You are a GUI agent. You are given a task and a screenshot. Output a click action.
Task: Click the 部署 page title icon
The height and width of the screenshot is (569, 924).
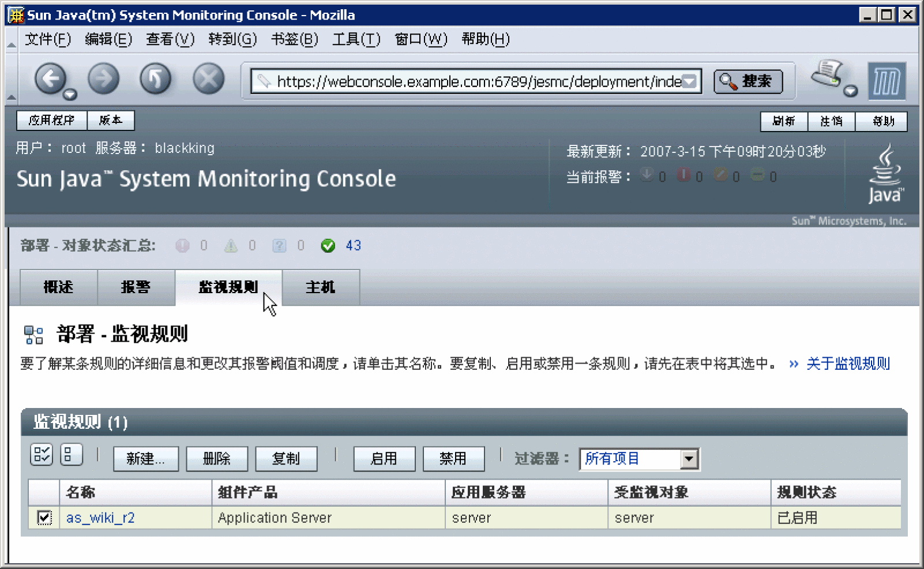(33, 335)
